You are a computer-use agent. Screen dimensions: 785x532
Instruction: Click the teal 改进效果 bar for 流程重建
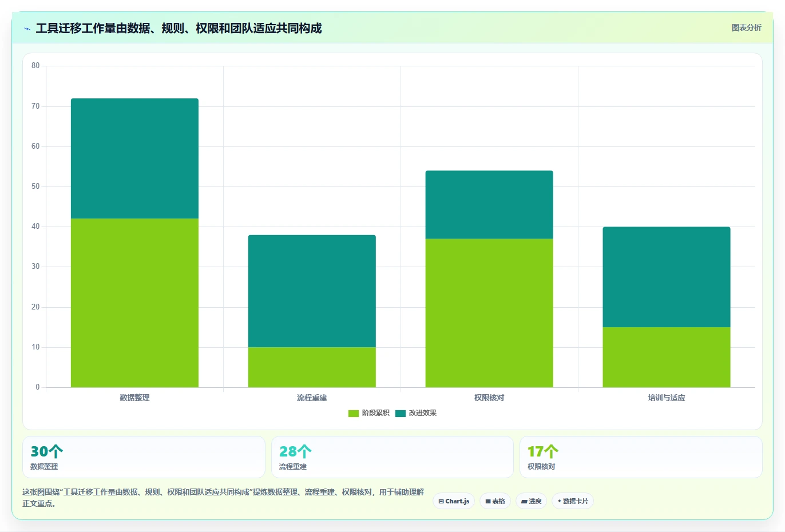coord(312,291)
